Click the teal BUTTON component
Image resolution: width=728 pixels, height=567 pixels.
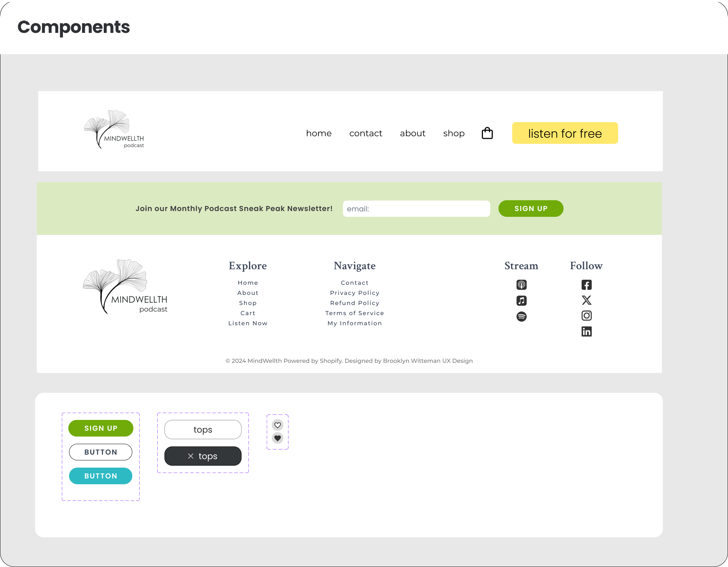pos(100,476)
